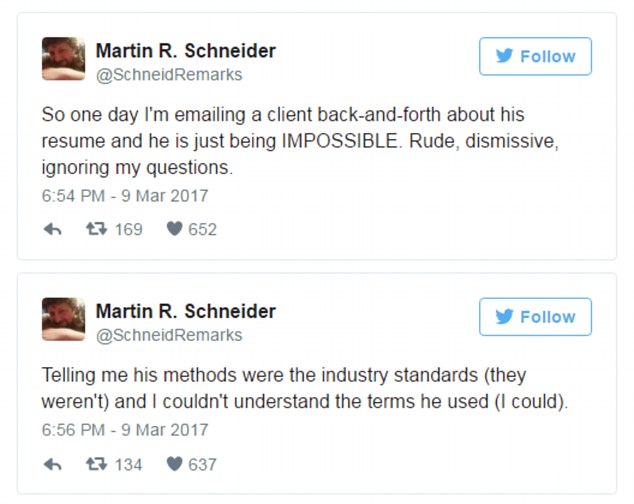Open the profile picture on the first tweet
The width and height of the screenshot is (634, 504).
tap(63, 59)
